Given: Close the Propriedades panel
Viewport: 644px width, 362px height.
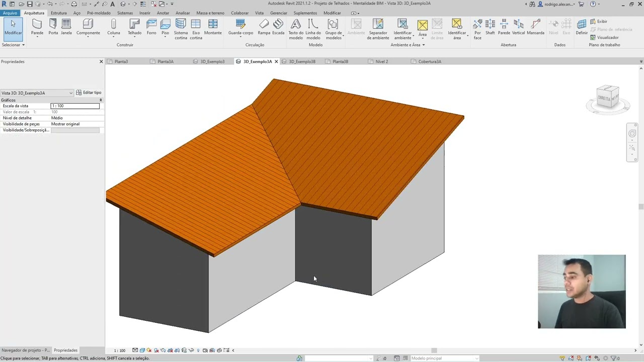Looking at the screenshot, I should click(101, 62).
